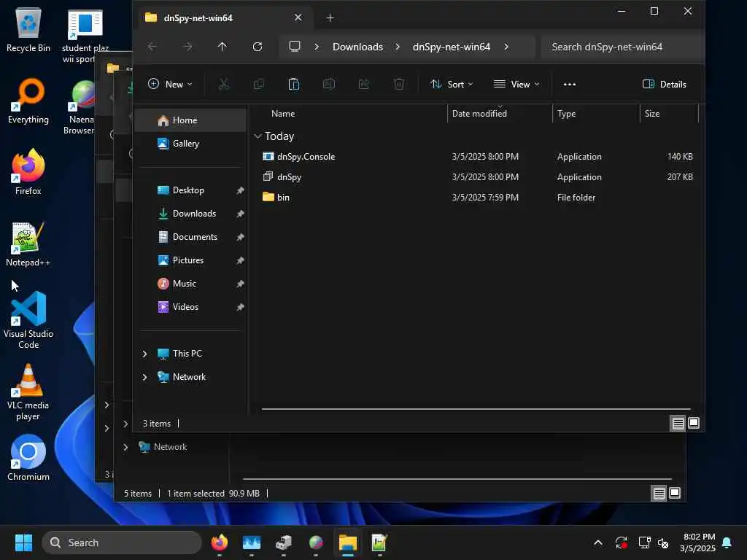
Task: Open the Everything search desktop shortcut
Action: (x=28, y=101)
